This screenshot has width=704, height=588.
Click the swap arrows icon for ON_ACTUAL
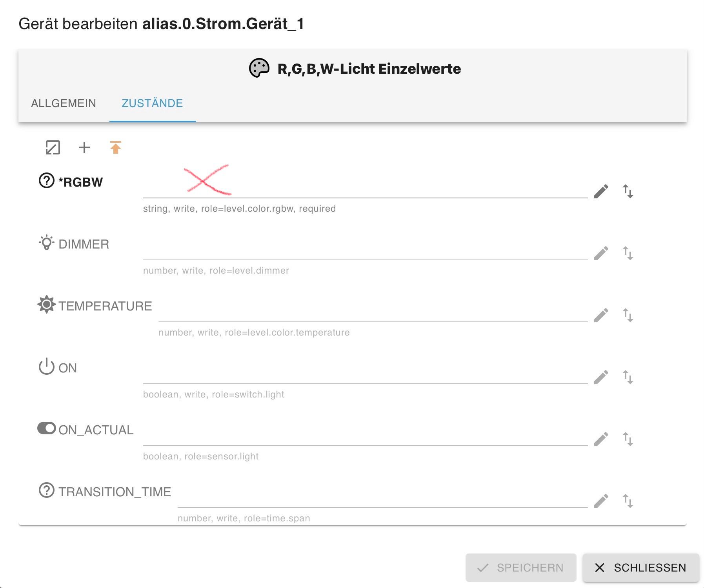click(x=628, y=439)
